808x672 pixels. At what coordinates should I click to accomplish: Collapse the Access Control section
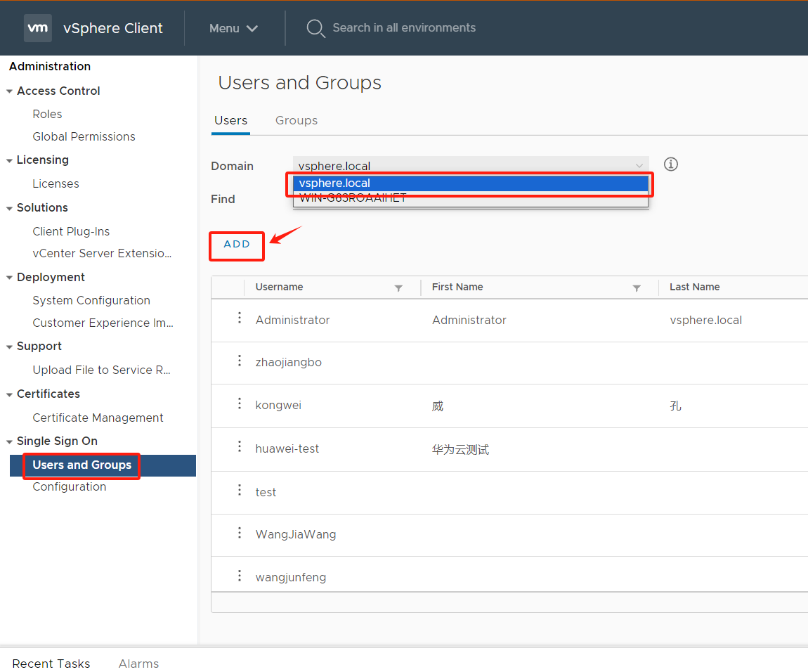(9, 91)
